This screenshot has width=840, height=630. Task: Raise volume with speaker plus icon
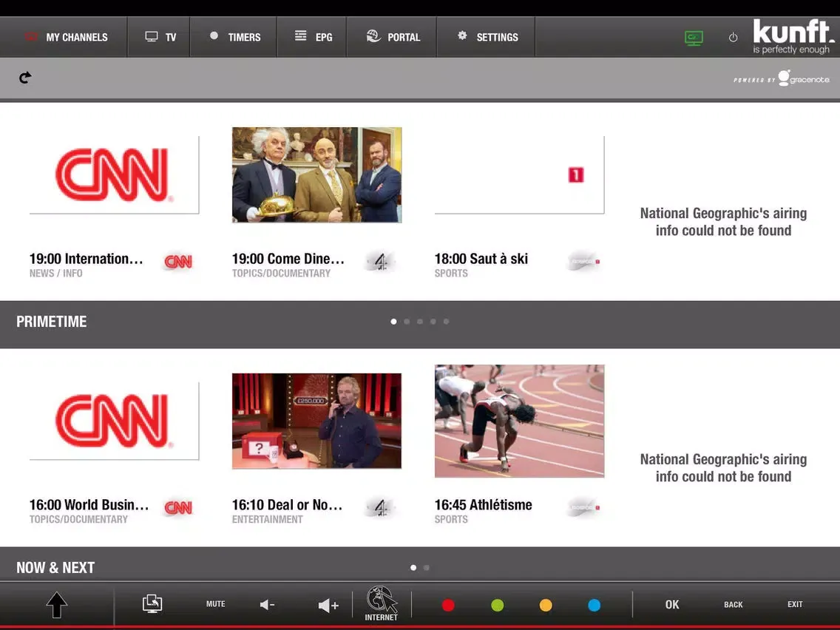[x=328, y=606]
